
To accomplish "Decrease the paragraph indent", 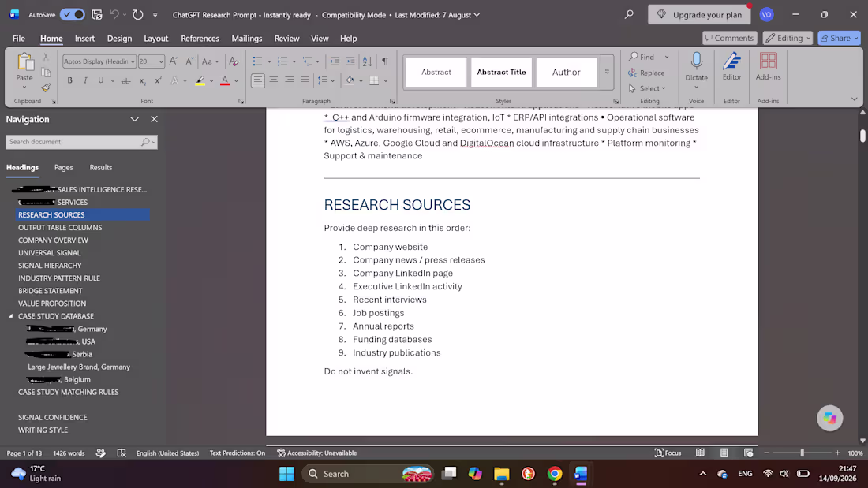I will pos(335,61).
